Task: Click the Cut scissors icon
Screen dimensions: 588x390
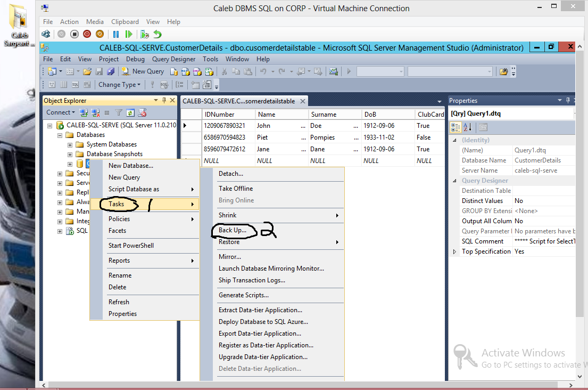Action: tap(224, 71)
